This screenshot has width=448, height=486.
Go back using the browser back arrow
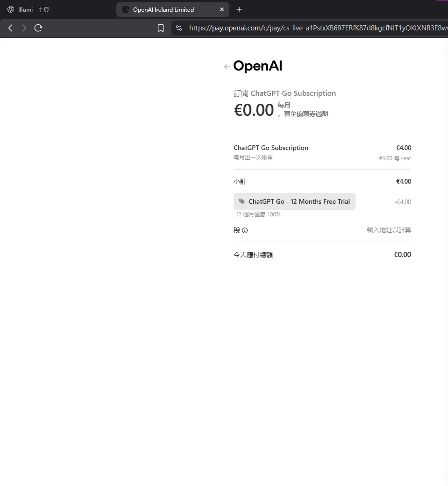(10, 28)
